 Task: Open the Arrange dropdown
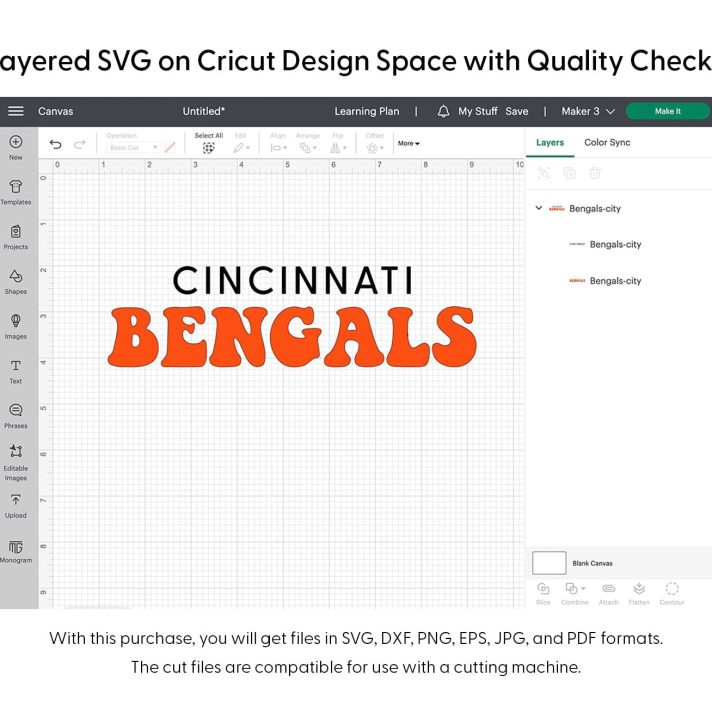pos(308,148)
